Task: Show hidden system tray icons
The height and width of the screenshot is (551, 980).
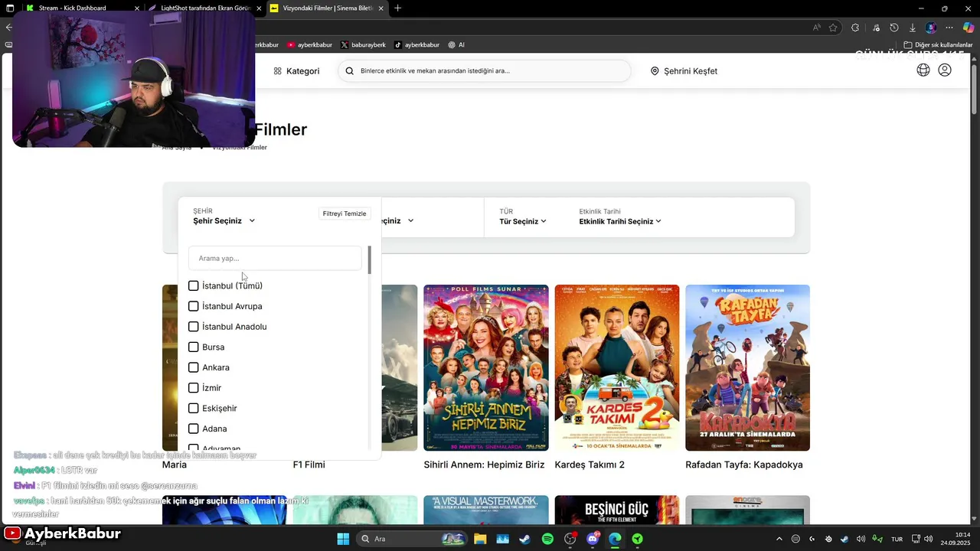Action: coord(779,539)
